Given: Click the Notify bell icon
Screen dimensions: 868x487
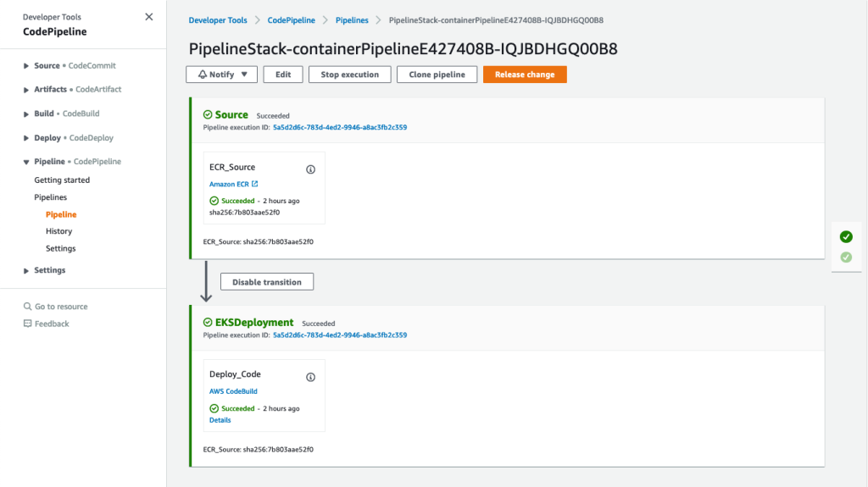Looking at the screenshot, I should (x=202, y=75).
